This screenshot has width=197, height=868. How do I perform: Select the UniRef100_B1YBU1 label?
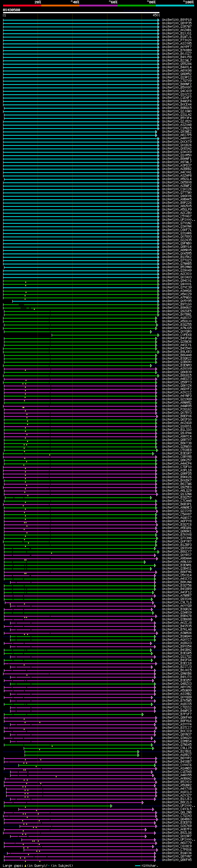click(177, 751)
